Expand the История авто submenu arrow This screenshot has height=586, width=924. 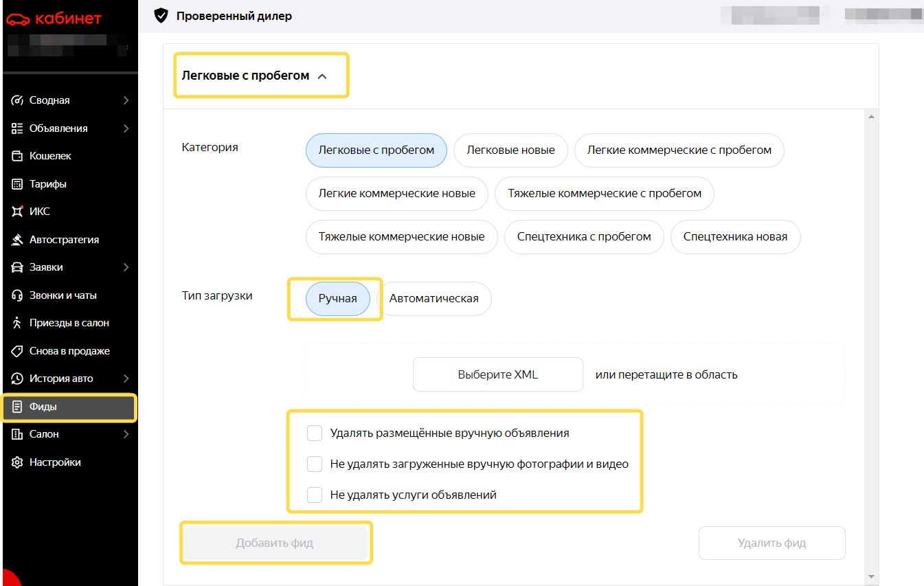pyautogui.click(x=126, y=379)
